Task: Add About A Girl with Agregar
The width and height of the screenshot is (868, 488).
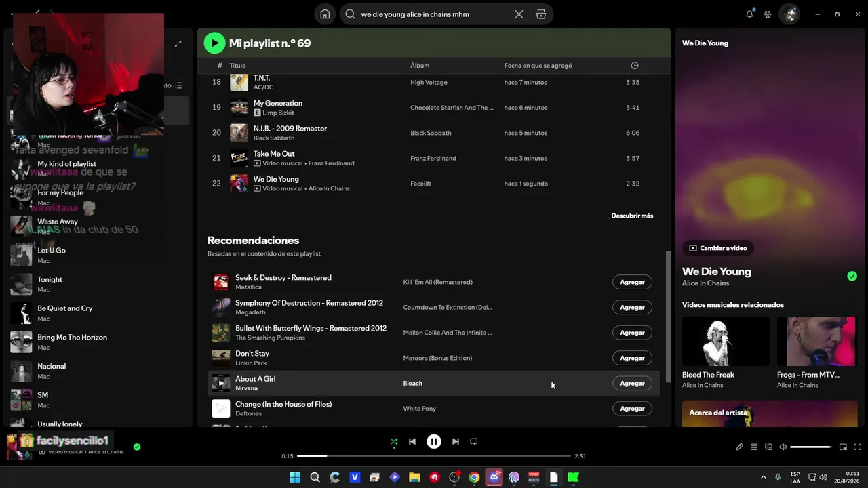Action: (632, 383)
